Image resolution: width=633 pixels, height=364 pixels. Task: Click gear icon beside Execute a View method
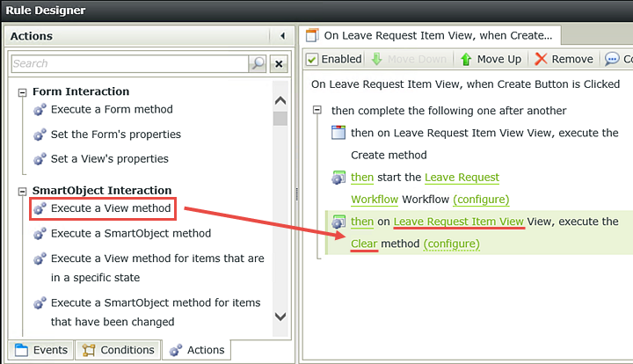[x=40, y=208]
